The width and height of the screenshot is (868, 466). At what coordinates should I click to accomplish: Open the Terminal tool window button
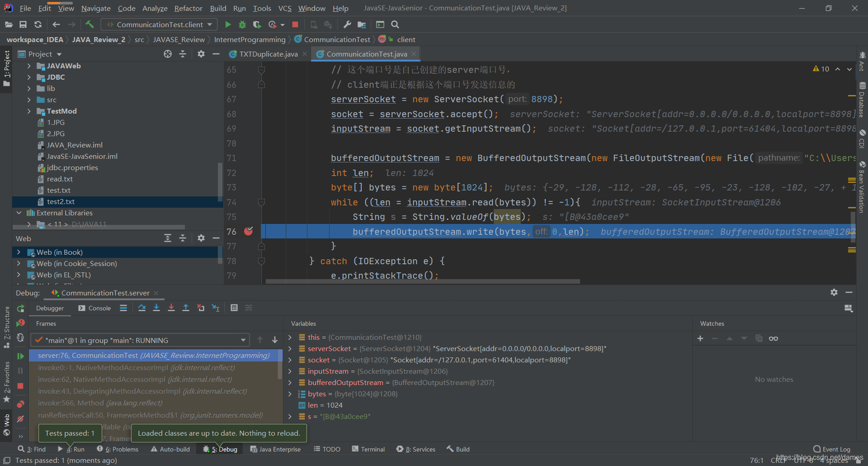[x=368, y=449]
